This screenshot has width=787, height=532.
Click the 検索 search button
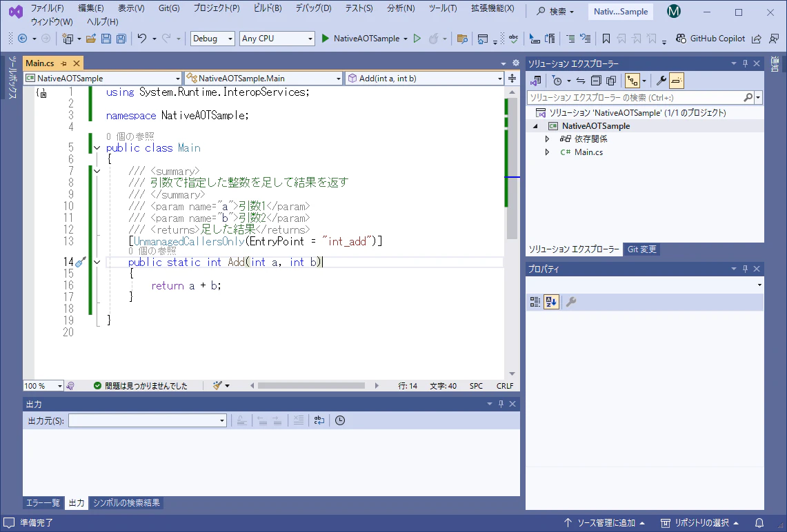coord(555,12)
